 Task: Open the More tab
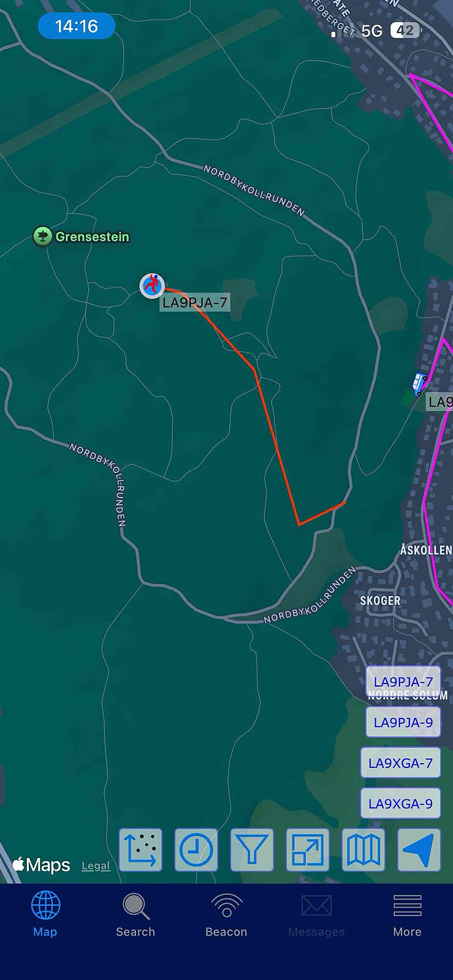tap(407, 914)
